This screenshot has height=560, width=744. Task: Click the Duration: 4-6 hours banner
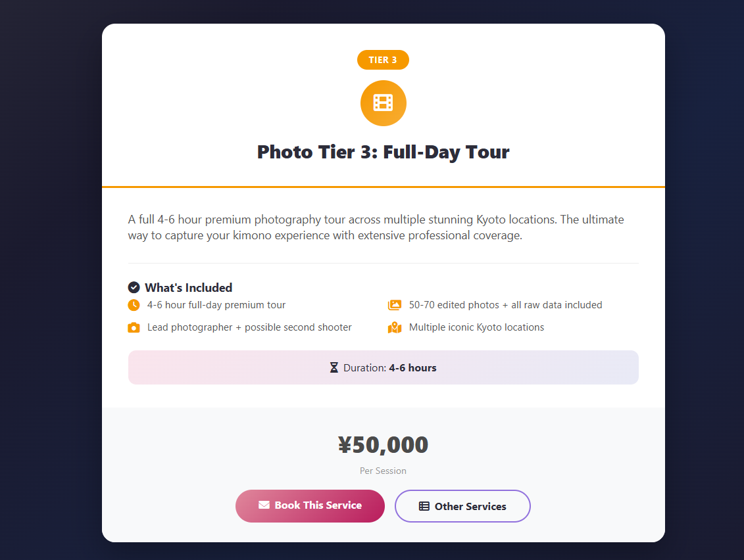coord(384,367)
